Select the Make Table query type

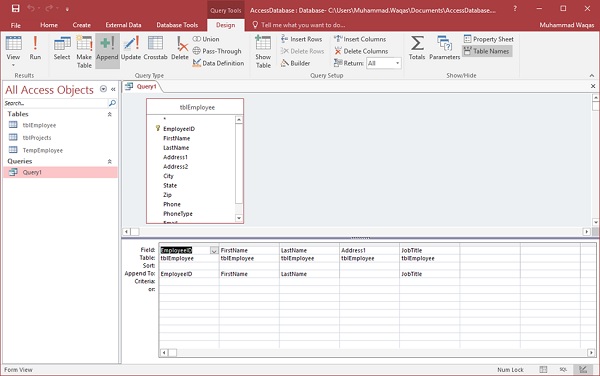click(x=84, y=52)
